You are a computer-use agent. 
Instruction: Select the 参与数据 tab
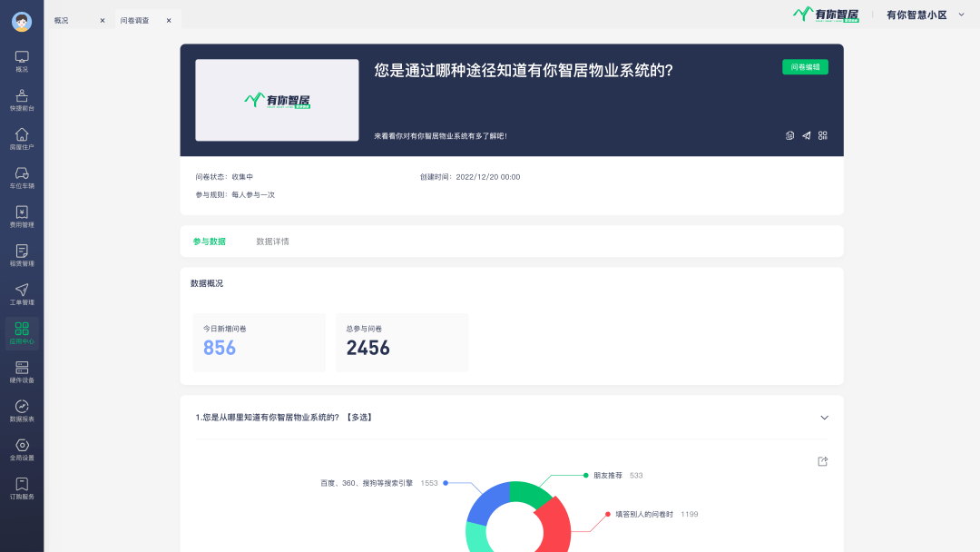[x=210, y=241]
